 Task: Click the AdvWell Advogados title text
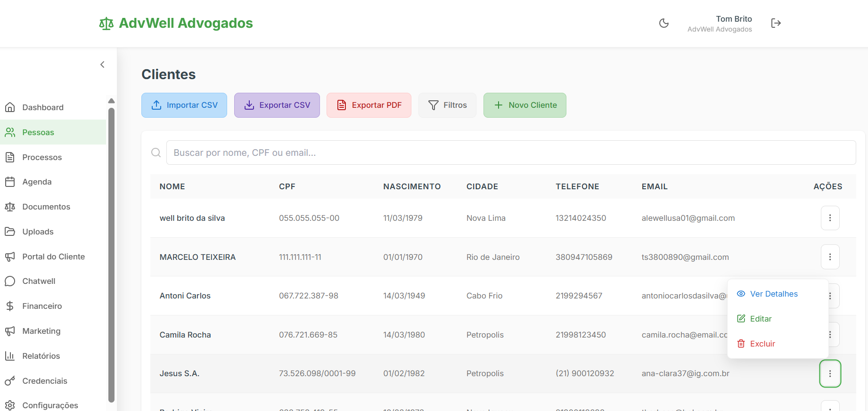point(186,23)
